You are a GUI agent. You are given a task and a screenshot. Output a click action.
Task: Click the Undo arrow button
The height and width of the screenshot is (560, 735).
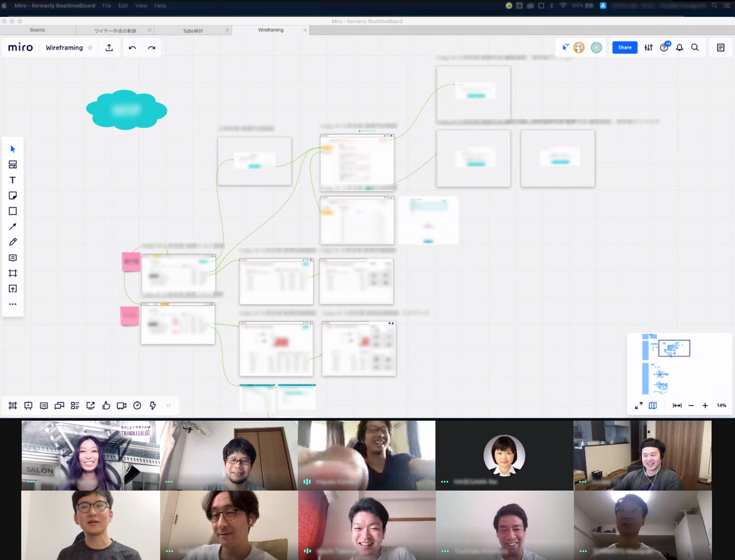tap(132, 47)
